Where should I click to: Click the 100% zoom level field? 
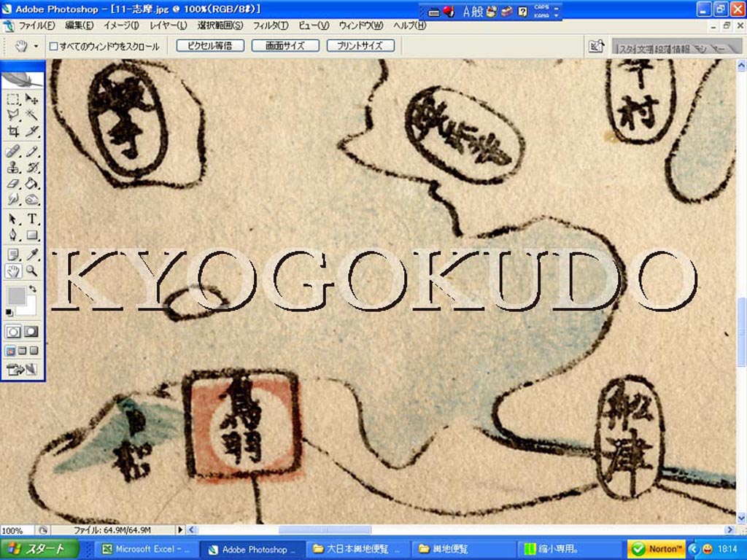coord(17,530)
